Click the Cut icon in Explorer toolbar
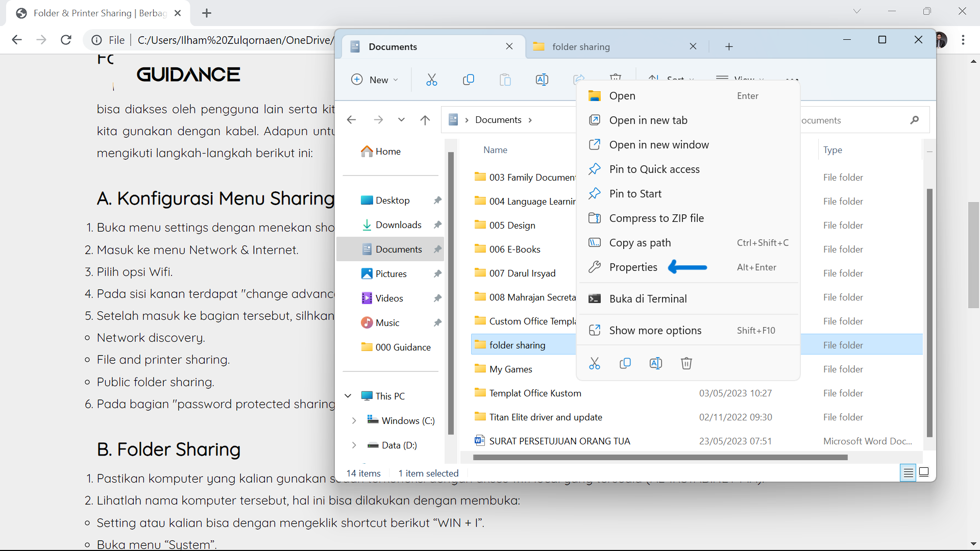980x551 pixels. pos(432,80)
